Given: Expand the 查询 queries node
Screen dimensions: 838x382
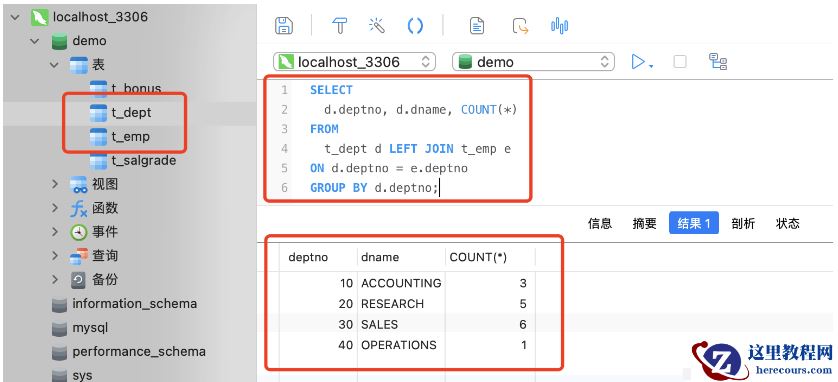Looking at the screenshot, I should [x=54, y=256].
